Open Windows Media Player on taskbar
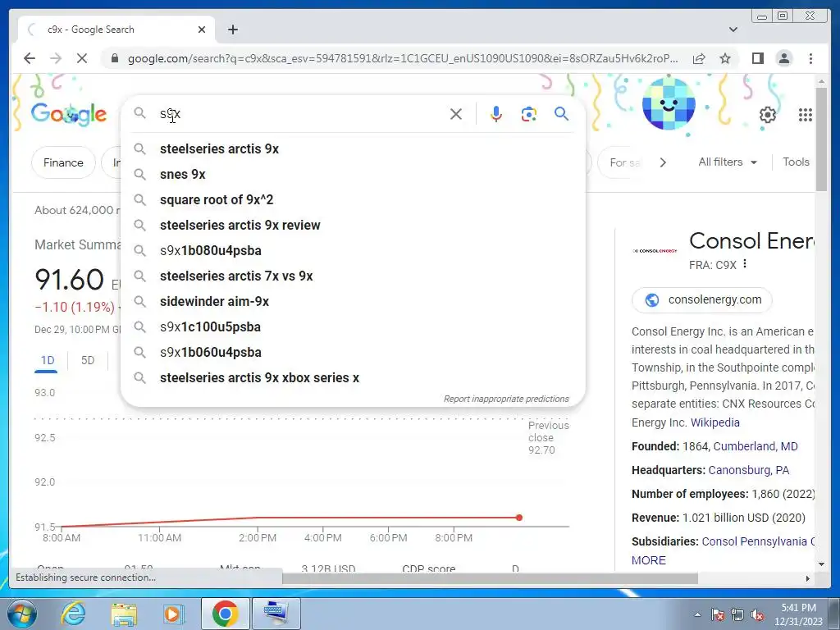Image resolution: width=840 pixels, height=630 pixels. (173, 614)
